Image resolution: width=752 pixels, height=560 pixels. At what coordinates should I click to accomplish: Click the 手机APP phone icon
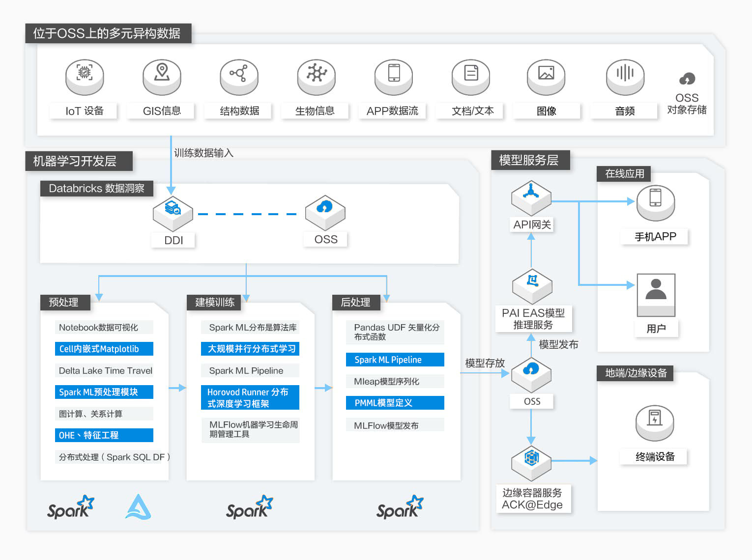point(656,203)
